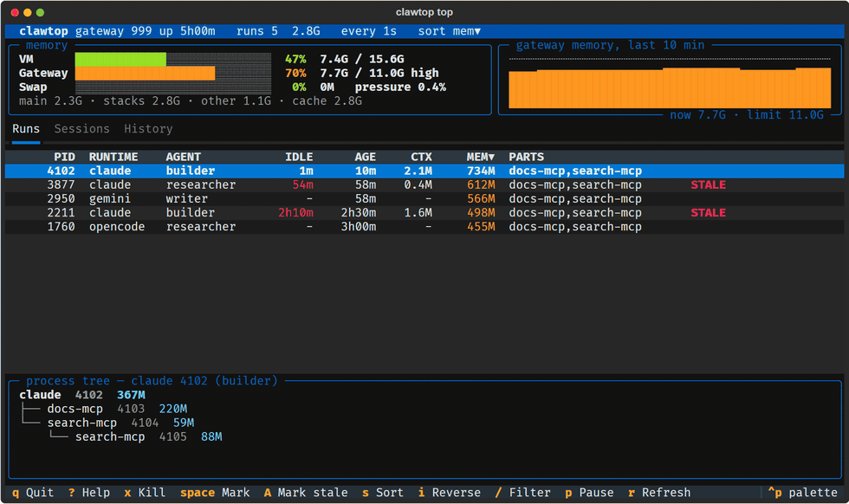849x504 pixels.
Task: Click the 498M memory value
Action: 481,213
